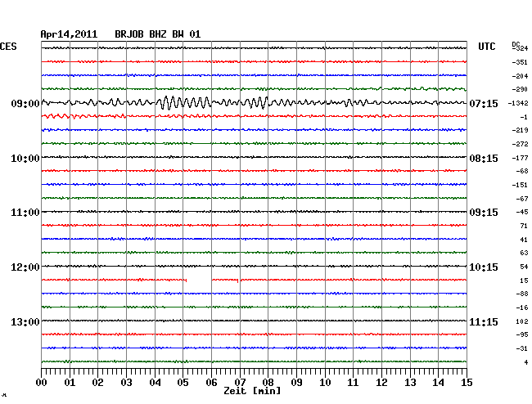Click the x-axis minute label "05"
The image size is (532, 404).
(183, 383)
